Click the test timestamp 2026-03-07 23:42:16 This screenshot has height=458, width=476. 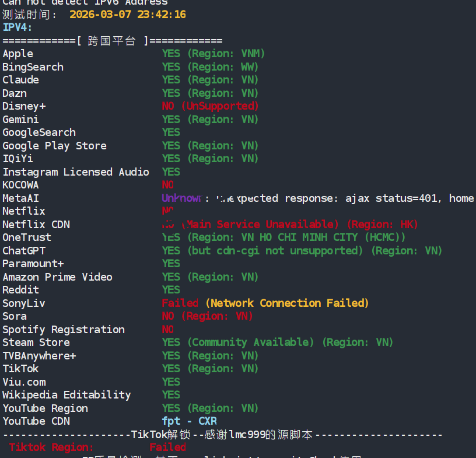click(127, 14)
